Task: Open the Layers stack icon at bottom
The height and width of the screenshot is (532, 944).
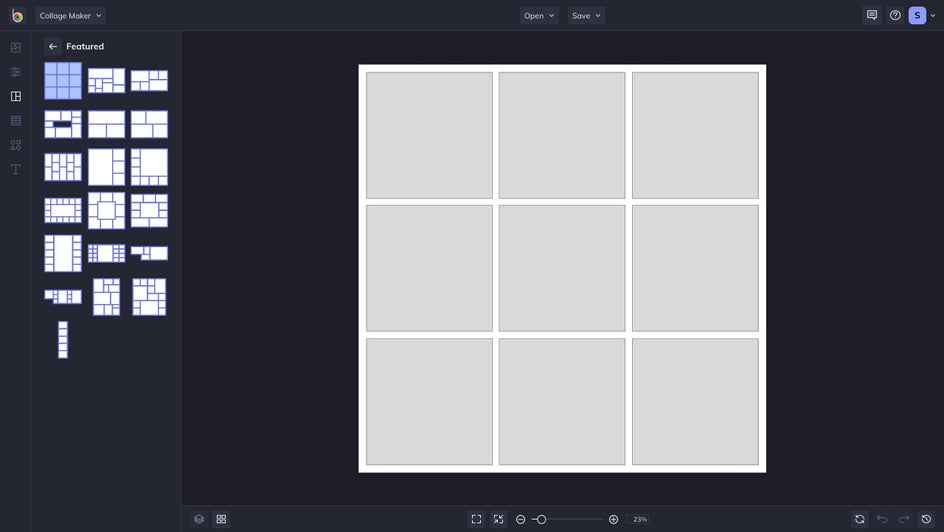Action: tap(199, 519)
